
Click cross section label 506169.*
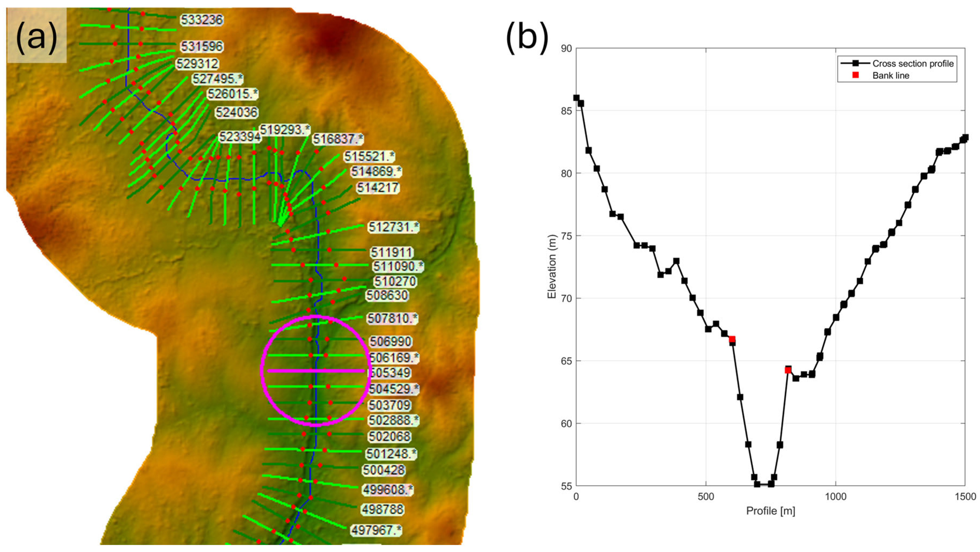pos(394,358)
